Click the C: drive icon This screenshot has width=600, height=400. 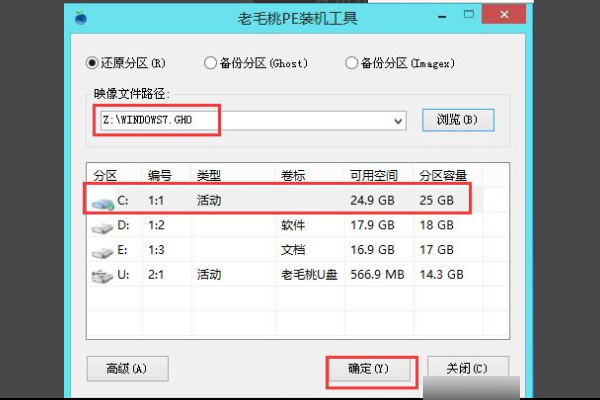coord(103,203)
